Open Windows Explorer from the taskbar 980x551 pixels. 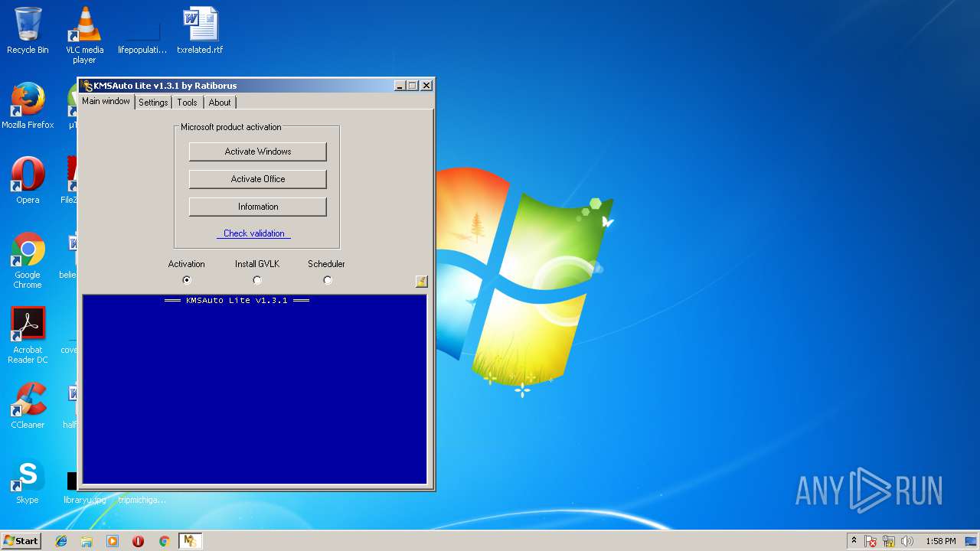click(87, 541)
